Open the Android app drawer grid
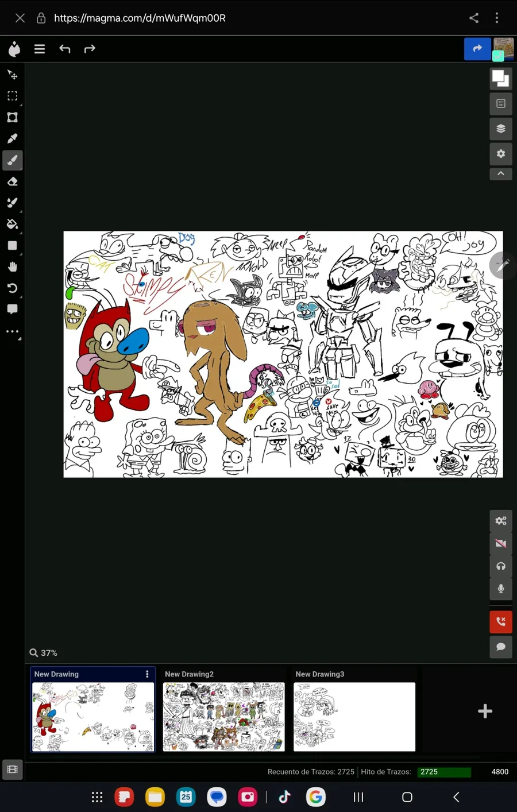 click(97, 797)
